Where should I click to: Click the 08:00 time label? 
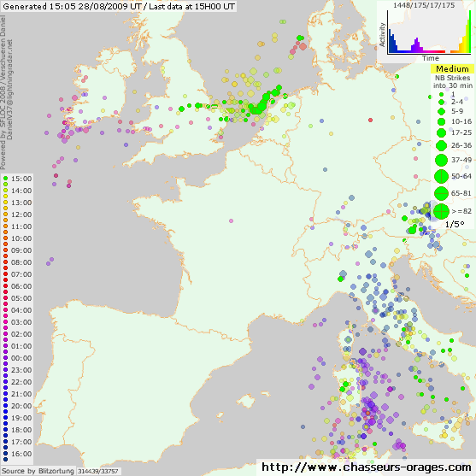coord(21,262)
